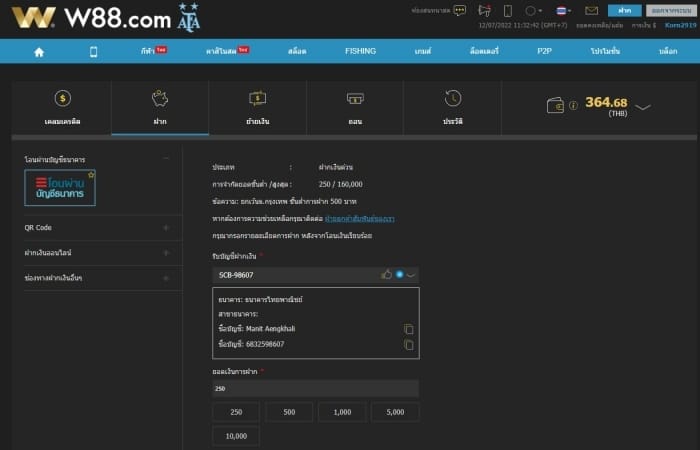
Task: Collapse the bank transfer section in sidebar
Action: 166,158
